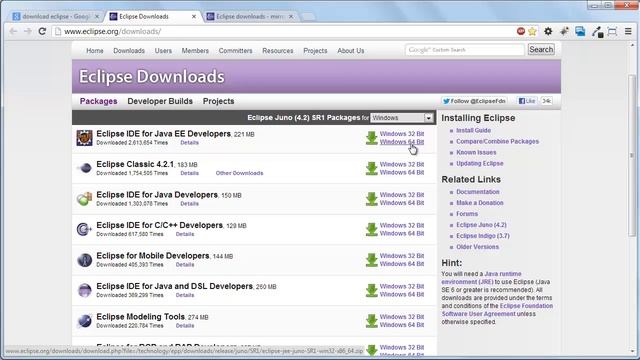Switch to the Eclipse downloads mirror tab
Image resolution: width=640 pixels, height=360 pixels.
[250, 16]
